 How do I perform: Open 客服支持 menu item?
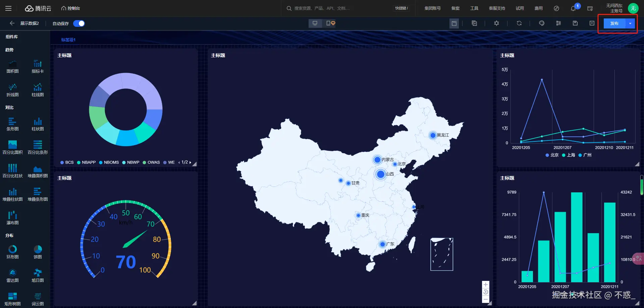tap(497, 8)
